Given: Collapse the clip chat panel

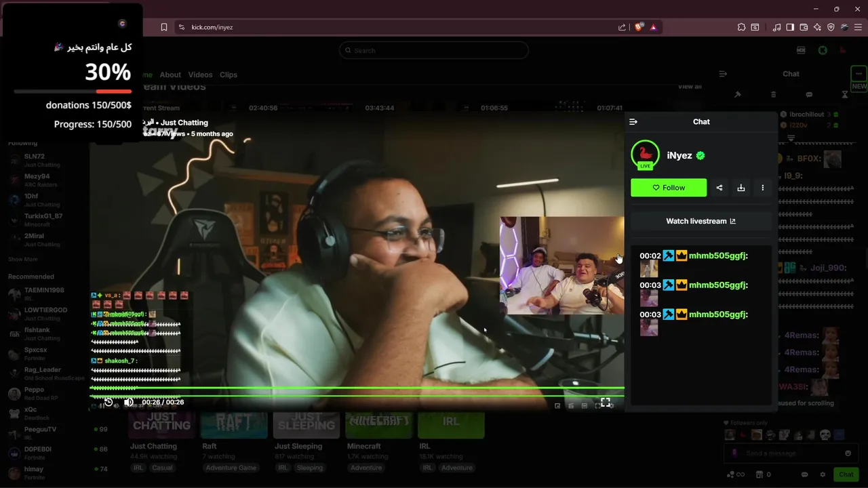Looking at the screenshot, I should pos(633,122).
